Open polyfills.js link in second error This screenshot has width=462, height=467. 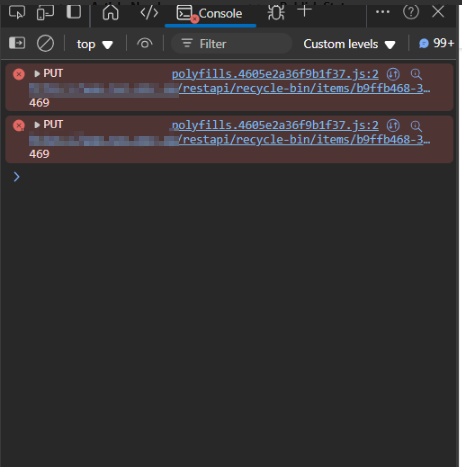275,125
